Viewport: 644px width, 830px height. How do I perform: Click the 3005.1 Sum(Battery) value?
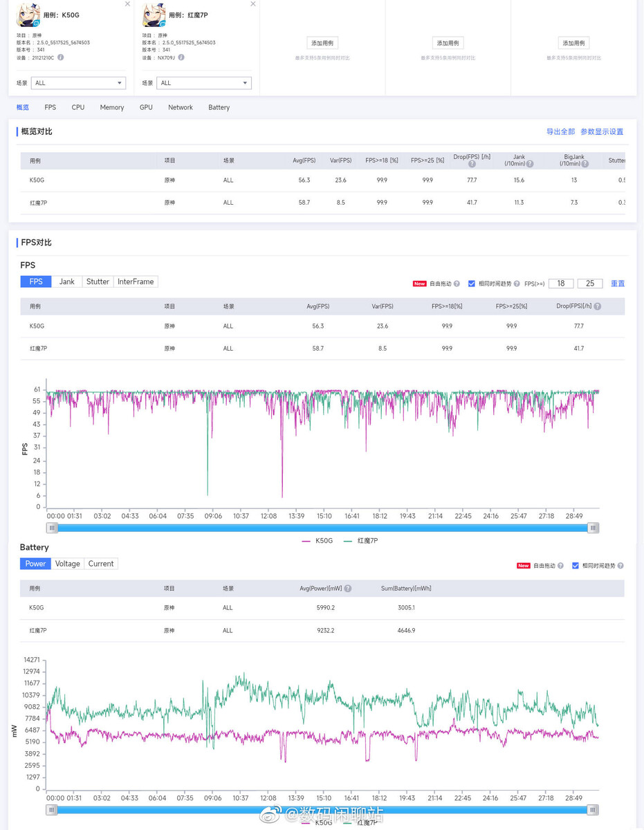click(x=405, y=608)
